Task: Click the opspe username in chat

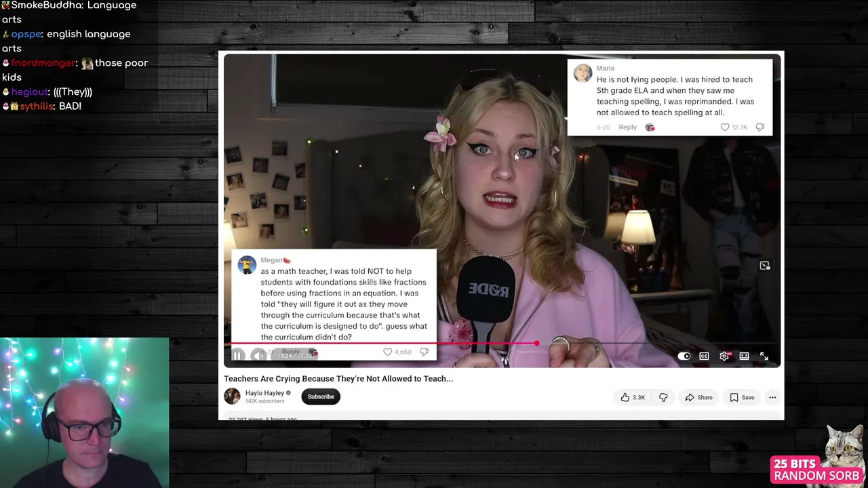Action: coord(26,34)
